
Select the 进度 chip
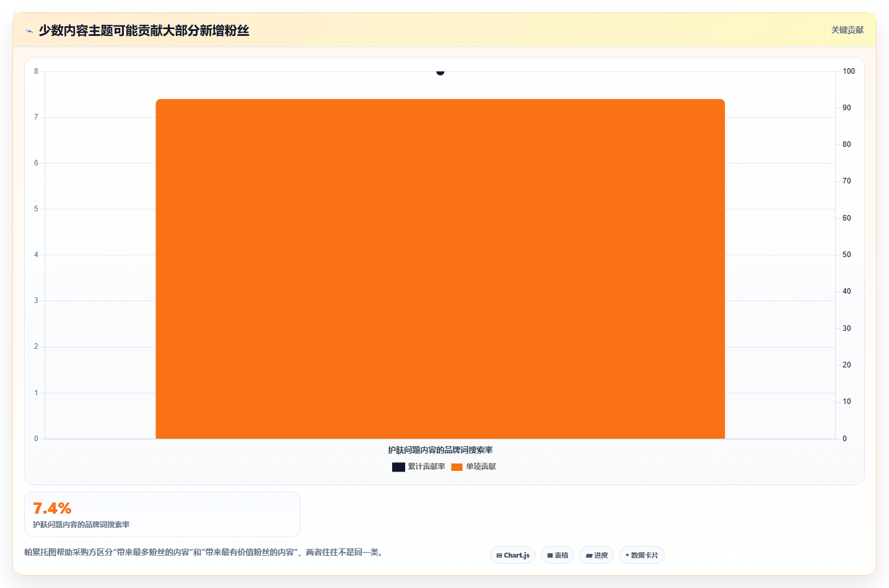[x=597, y=555]
